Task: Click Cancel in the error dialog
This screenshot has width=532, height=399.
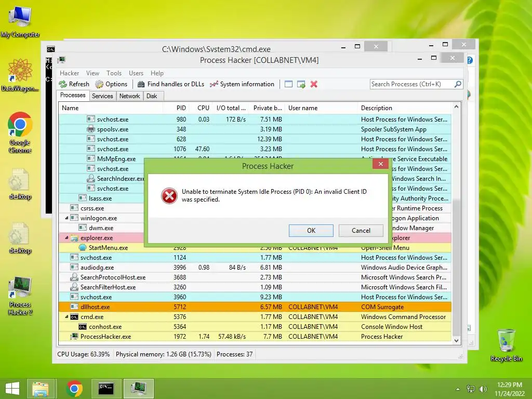Action: [x=361, y=230]
